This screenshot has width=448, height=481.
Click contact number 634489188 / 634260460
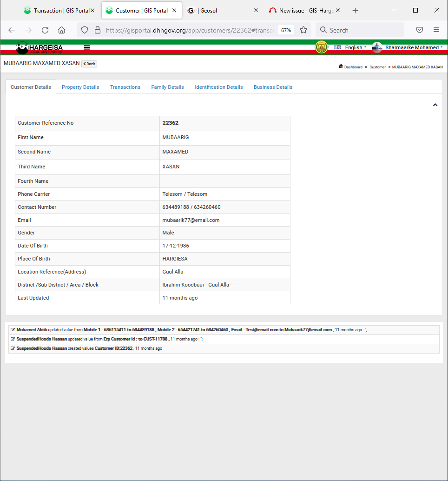(x=191, y=207)
